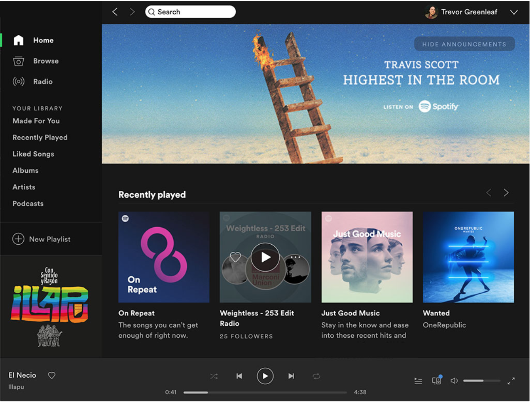This screenshot has width=532, height=403.
Task: Seek within the song progress bar
Action: point(265,392)
